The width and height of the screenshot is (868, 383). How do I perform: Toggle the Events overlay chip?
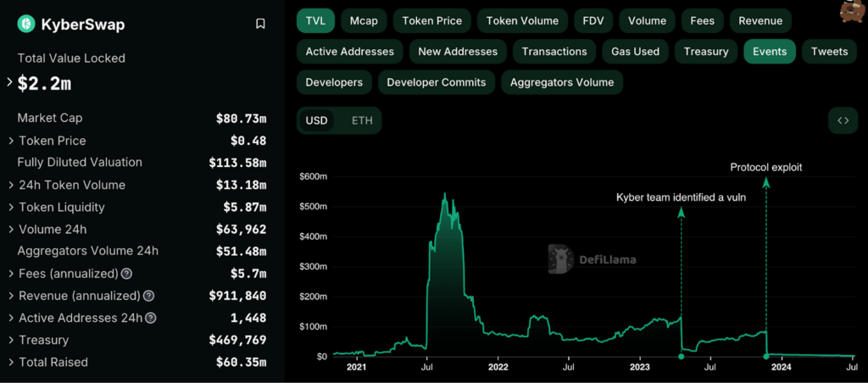tap(770, 52)
